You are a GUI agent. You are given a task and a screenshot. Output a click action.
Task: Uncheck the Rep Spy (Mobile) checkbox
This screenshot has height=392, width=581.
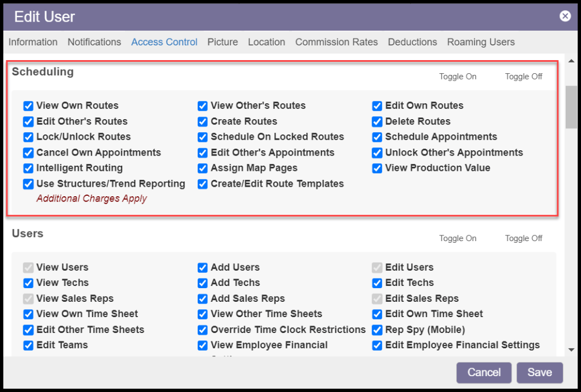(377, 330)
